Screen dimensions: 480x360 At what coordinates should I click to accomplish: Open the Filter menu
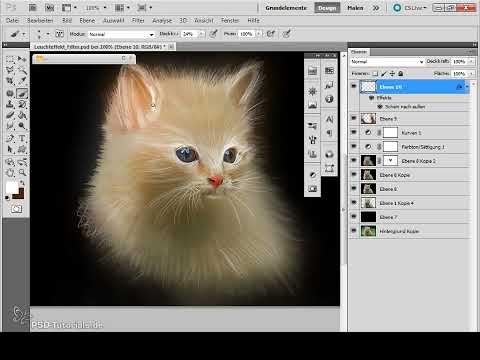138,20
